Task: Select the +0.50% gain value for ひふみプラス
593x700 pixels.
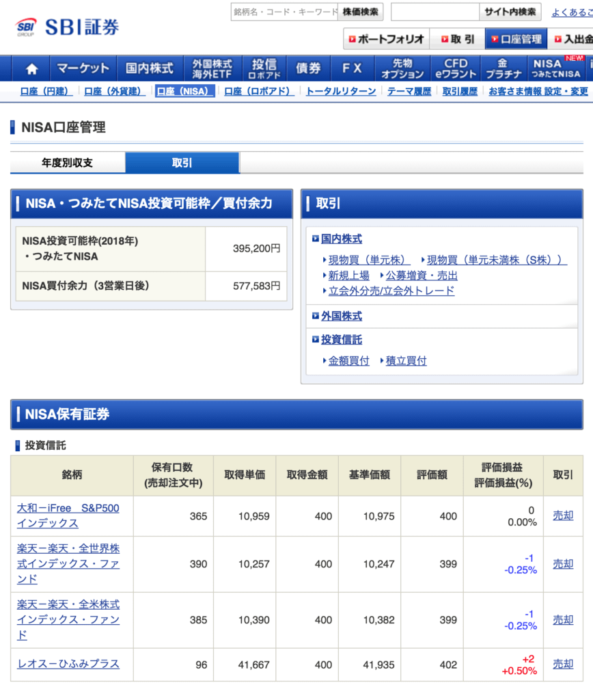Action: pyautogui.click(x=519, y=671)
